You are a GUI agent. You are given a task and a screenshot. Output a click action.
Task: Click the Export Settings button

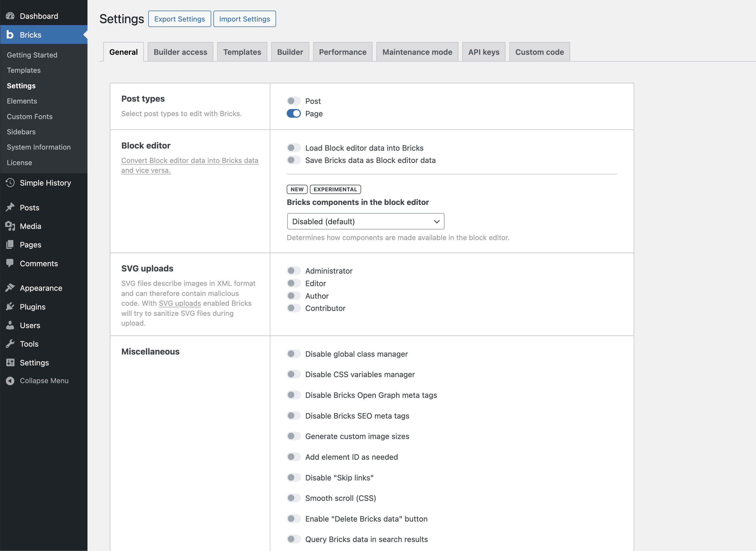(179, 19)
